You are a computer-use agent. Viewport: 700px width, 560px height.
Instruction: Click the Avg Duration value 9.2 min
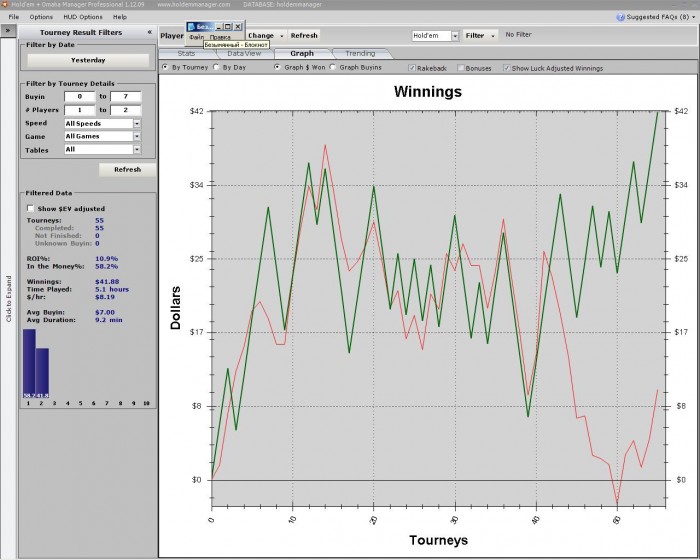tap(108, 320)
